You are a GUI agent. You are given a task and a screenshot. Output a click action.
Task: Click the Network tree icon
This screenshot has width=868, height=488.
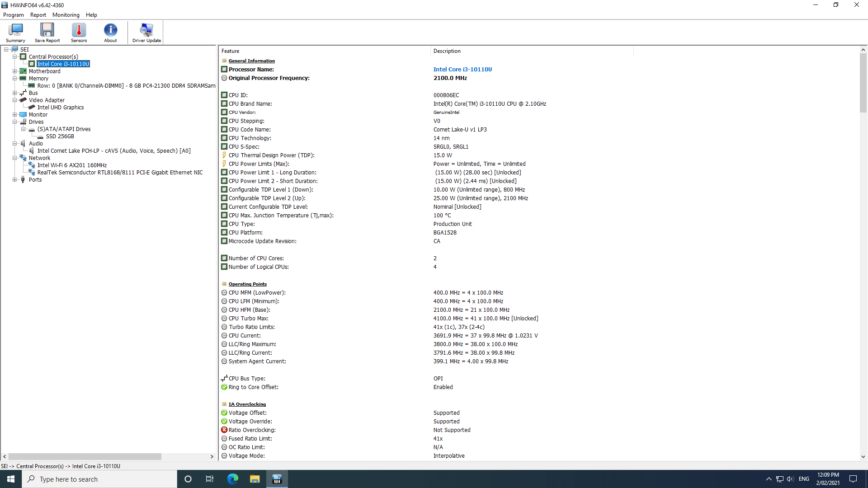pyautogui.click(x=23, y=158)
